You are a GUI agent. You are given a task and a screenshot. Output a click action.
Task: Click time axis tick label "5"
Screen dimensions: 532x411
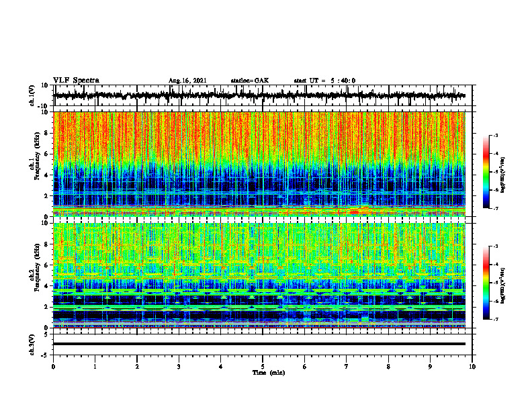(x=263, y=367)
